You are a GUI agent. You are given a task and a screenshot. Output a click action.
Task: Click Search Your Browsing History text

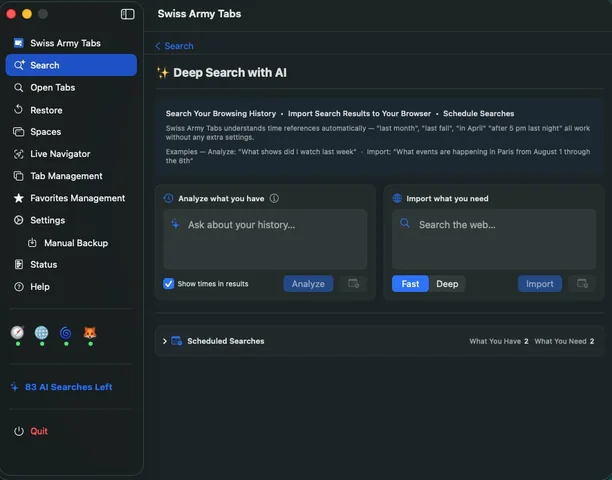tap(221, 114)
